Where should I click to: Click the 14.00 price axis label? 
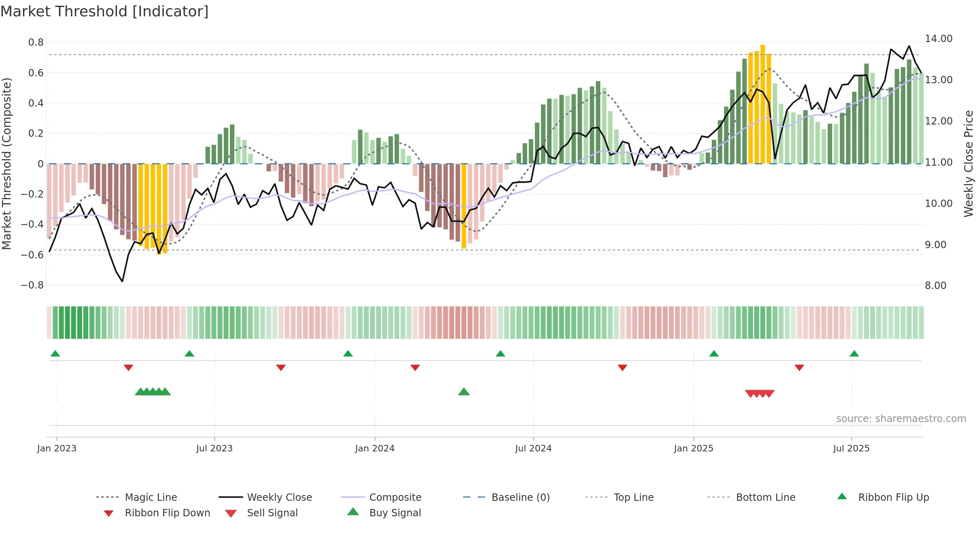tap(939, 39)
